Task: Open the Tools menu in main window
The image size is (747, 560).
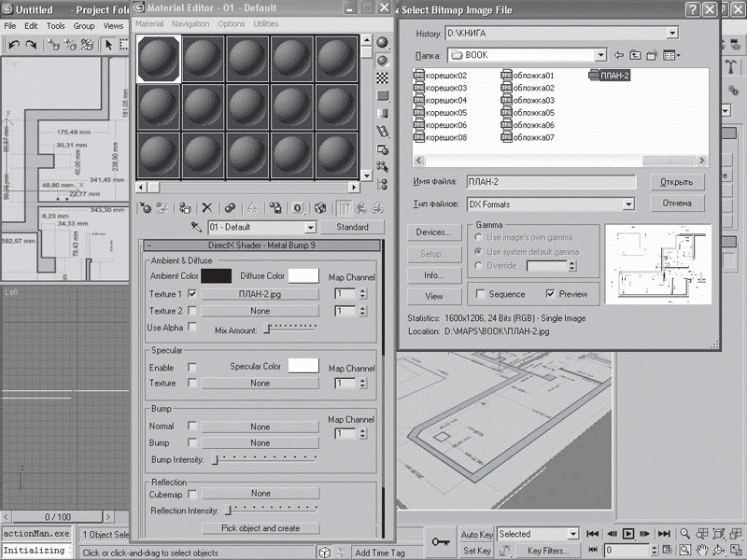Action: point(56,26)
